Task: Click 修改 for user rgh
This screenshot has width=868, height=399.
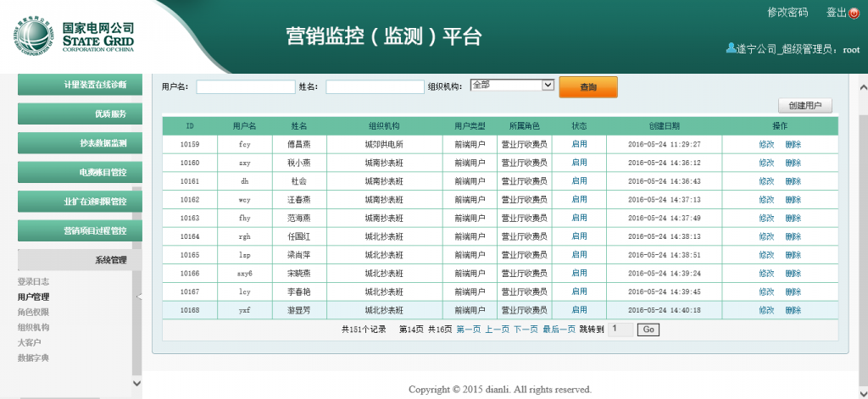Action: 766,236
